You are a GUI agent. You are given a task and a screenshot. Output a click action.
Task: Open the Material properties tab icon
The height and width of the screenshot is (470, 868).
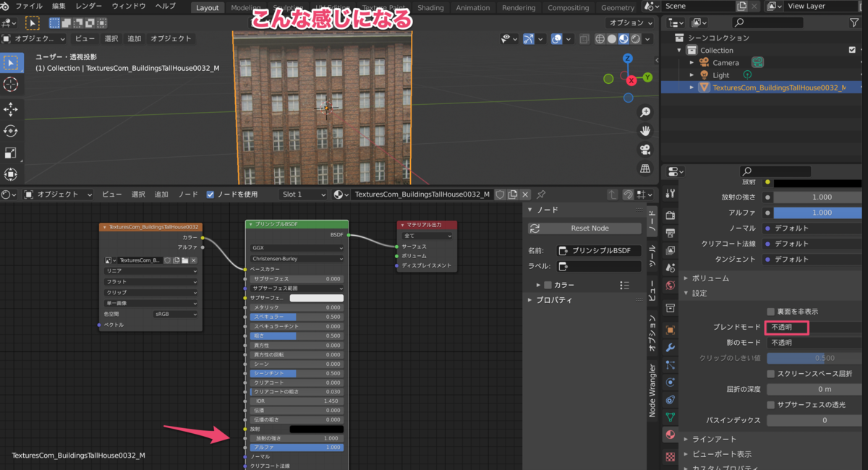point(671,435)
